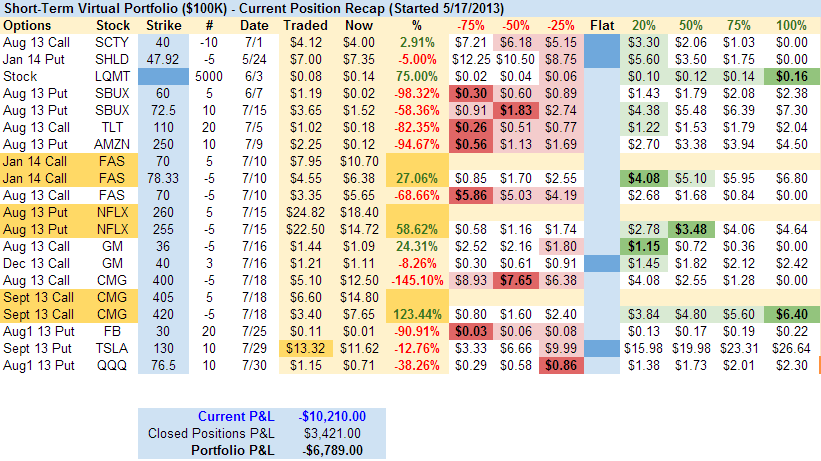
Task: Select the AMZN stock ticker cell
Action: click(112, 143)
